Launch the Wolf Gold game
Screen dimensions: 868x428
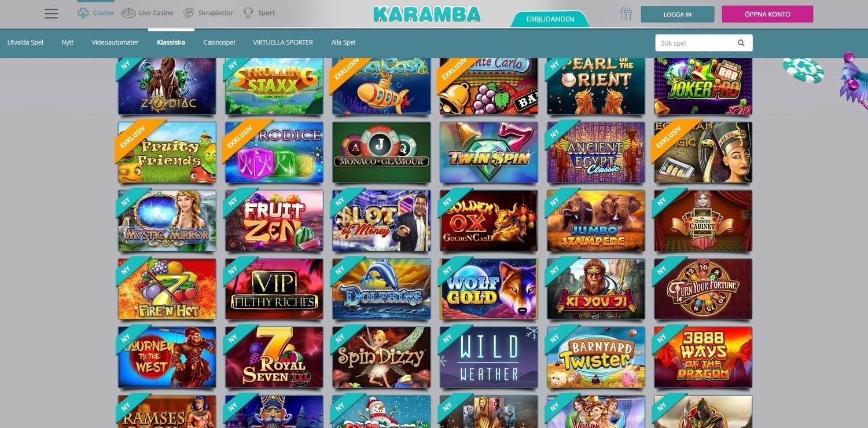[489, 288]
